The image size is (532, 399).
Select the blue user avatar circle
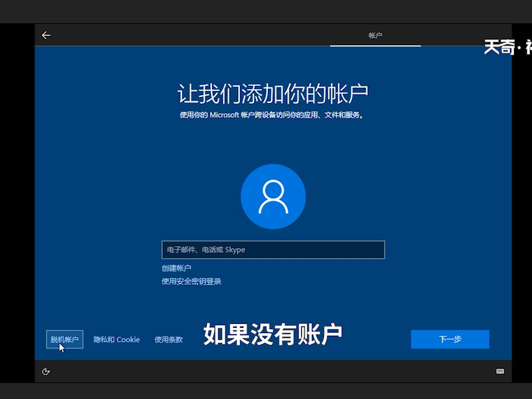pos(273,196)
